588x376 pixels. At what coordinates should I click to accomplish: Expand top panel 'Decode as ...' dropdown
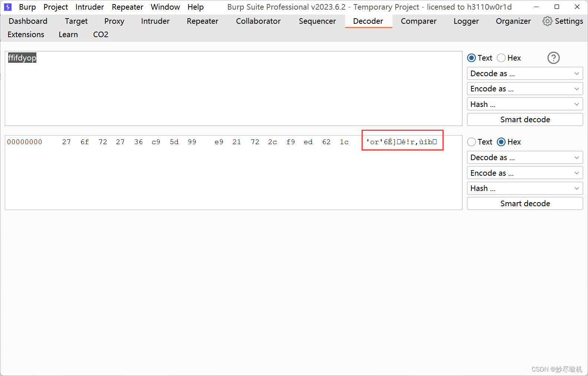point(525,74)
